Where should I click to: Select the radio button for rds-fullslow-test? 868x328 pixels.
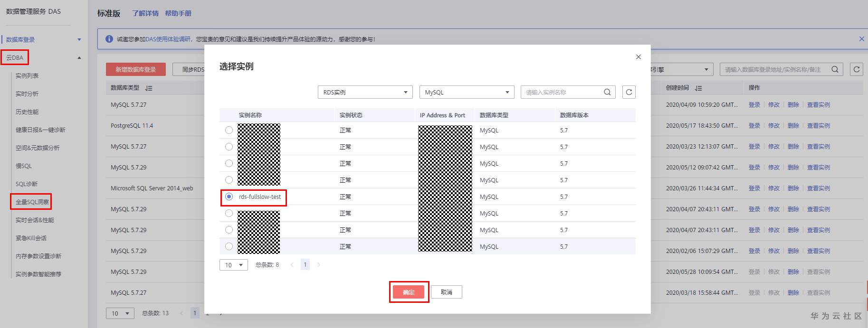pos(229,197)
